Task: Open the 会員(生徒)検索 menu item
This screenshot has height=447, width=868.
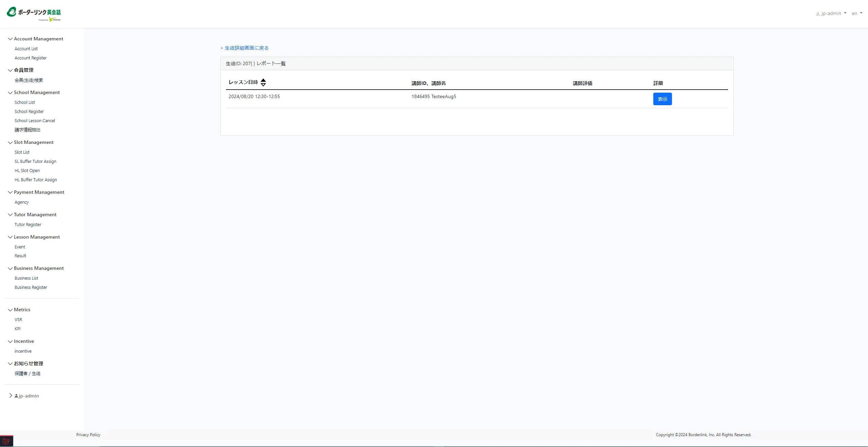Action: click(29, 80)
